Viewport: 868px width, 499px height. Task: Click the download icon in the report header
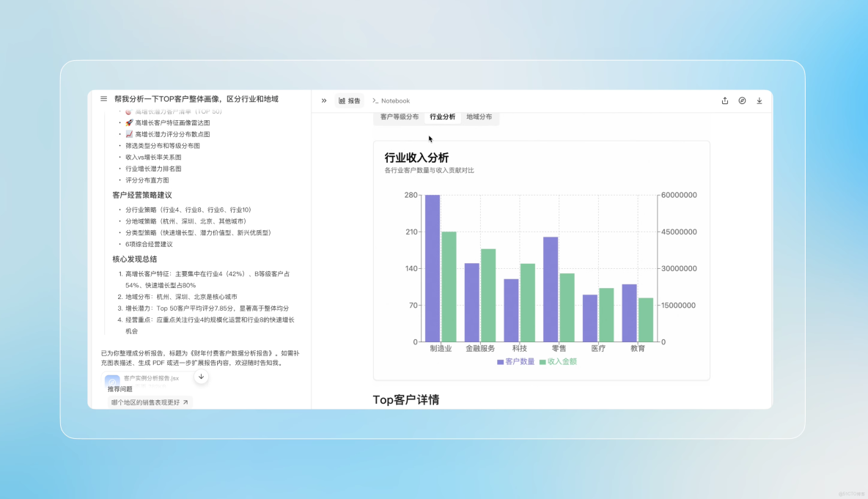(759, 100)
